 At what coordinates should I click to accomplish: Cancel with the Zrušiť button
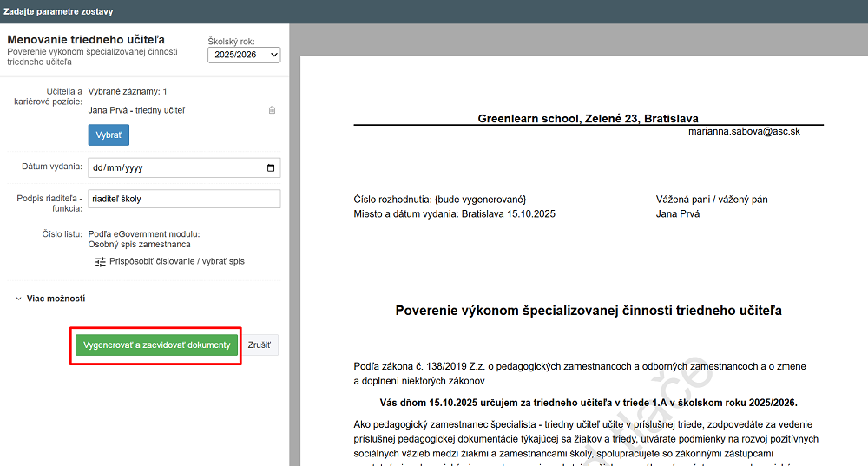pyautogui.click(x=259, y=345)
